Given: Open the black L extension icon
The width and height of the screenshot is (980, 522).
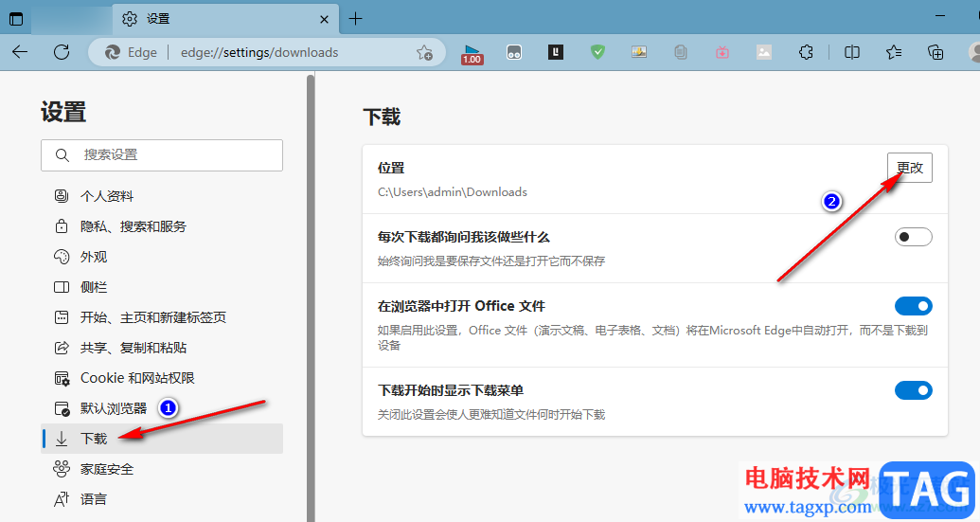Looking at the screenshot, I should pyautogui.click(x=556, y=52).
